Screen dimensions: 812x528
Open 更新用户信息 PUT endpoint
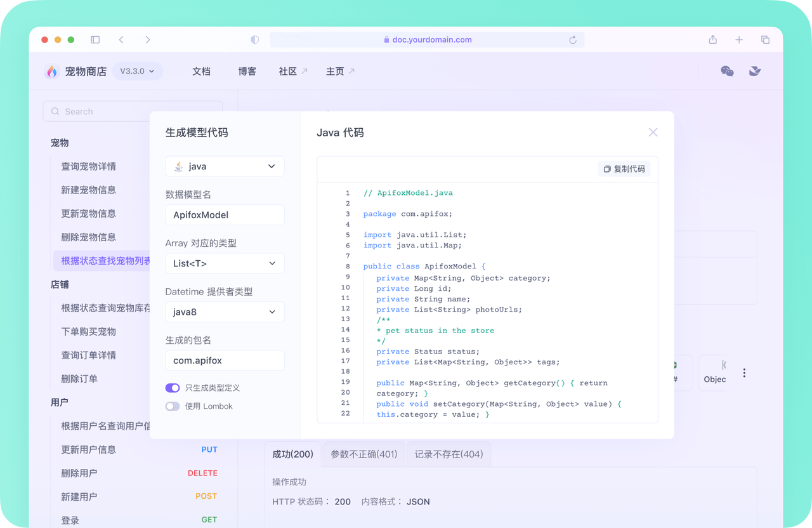pos(139,449)
